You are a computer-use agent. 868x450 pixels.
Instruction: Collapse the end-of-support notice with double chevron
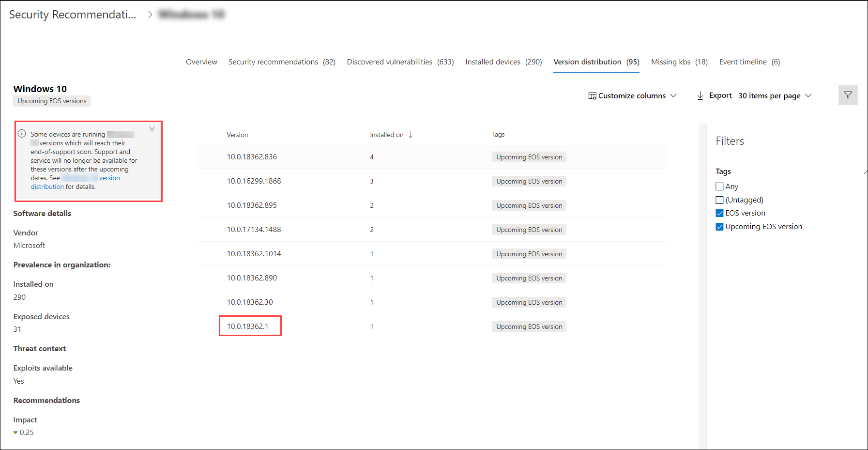coord(152,129)
